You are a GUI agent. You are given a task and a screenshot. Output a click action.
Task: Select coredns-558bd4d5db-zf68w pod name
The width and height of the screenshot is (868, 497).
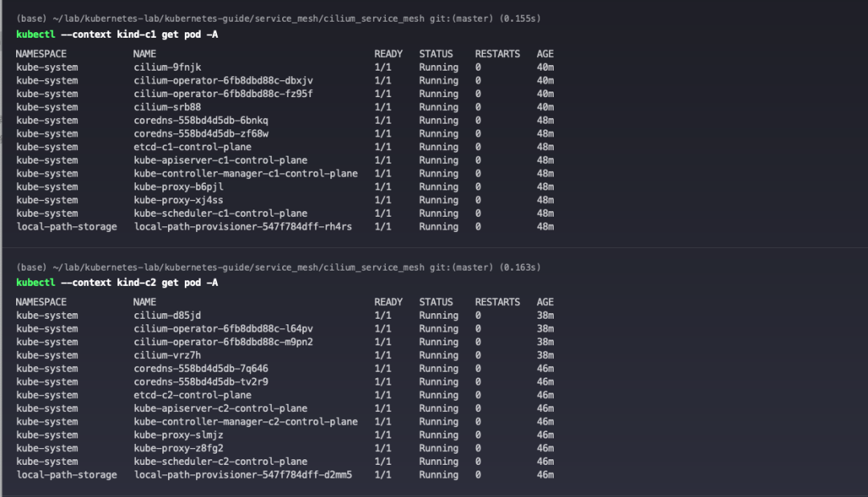(201, 134)
